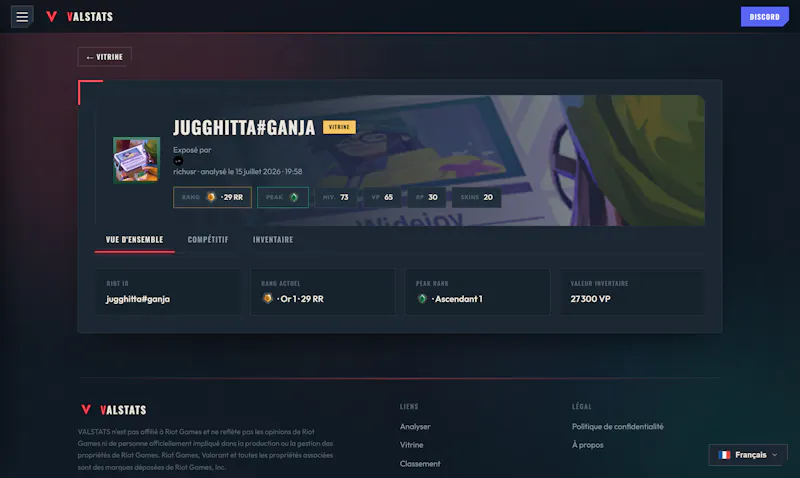800x478 pixels.
Task: Click the small exposer avatar under 'Exposé par'
Action: [x=178, y=161]
